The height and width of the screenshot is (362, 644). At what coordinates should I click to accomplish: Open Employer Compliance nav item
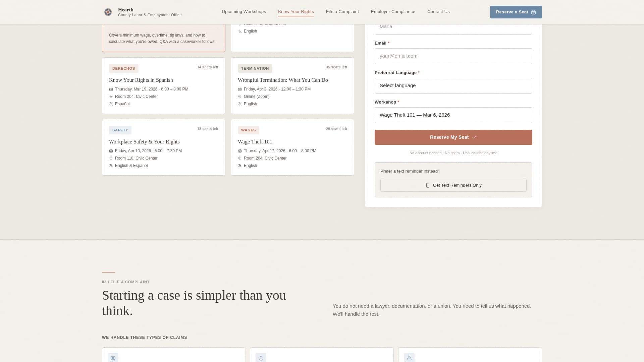pyautogui.click(x=393, y=12)
